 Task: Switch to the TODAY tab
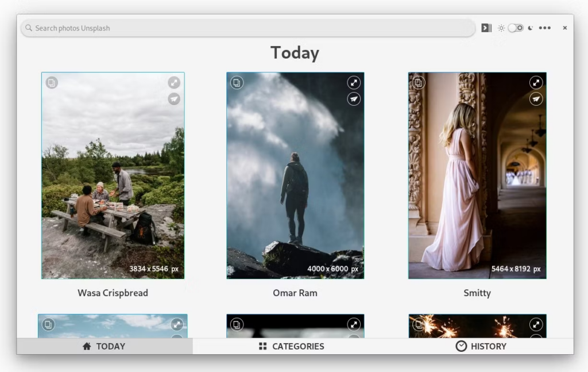(105, 346)
